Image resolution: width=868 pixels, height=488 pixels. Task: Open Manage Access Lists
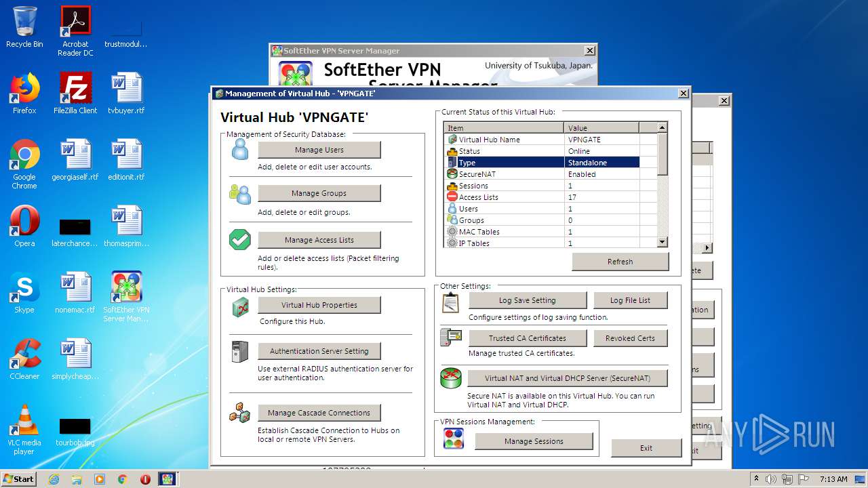point(319,240)
